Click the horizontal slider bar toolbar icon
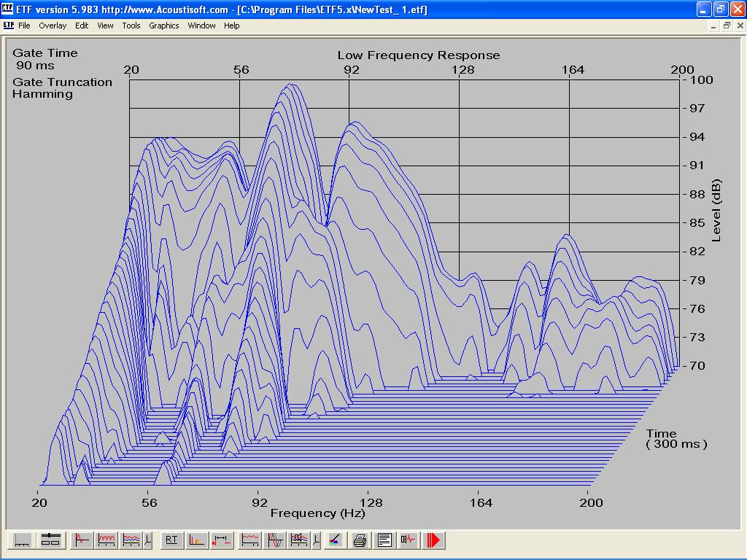Screen dimensions: 747x560 pos(50,540)
